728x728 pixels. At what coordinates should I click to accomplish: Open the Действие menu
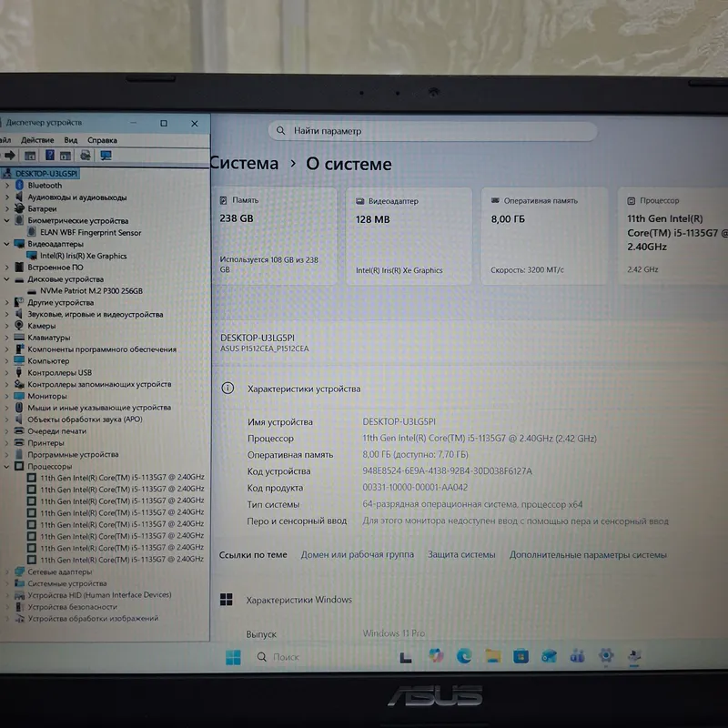37,140
